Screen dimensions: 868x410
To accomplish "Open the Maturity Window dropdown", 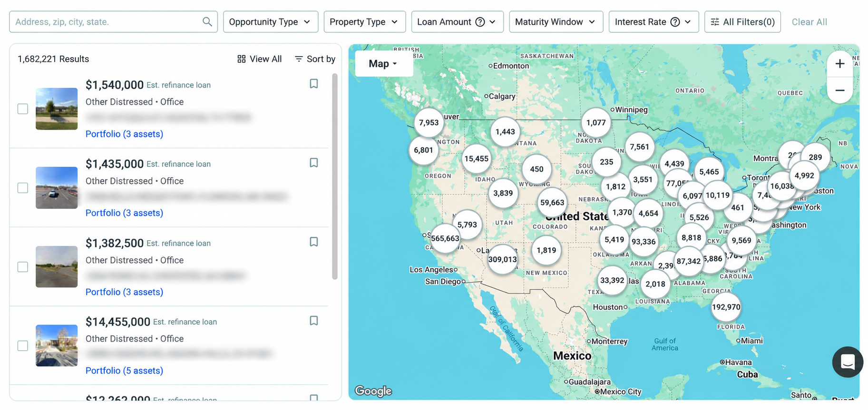I will coord(556,22).
